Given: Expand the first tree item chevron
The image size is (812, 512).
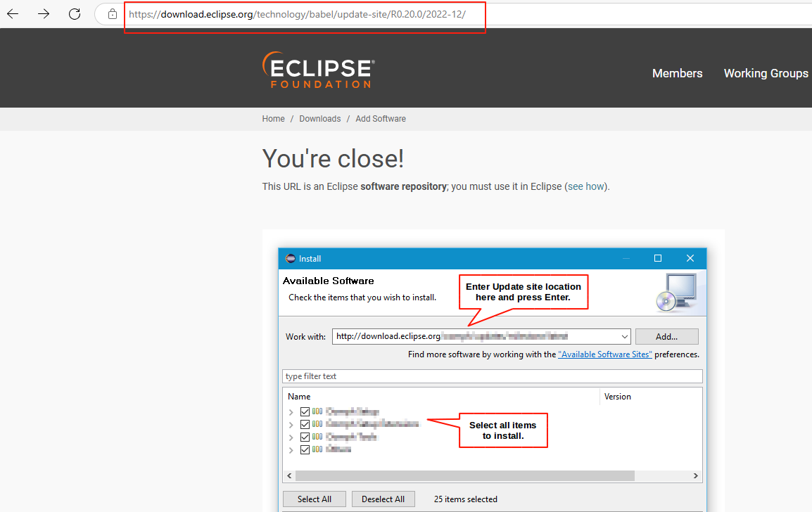Looking at the screenshot, I should point(291,411).
